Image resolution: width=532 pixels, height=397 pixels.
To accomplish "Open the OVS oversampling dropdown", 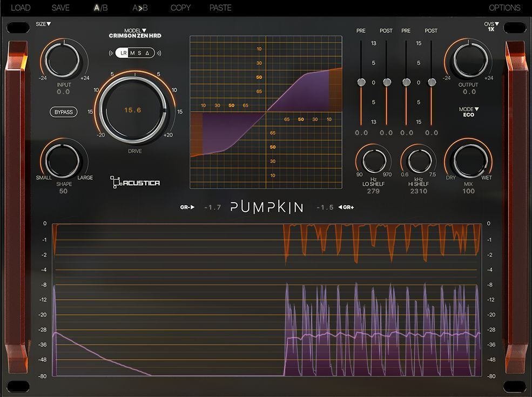I will point(491,24).
